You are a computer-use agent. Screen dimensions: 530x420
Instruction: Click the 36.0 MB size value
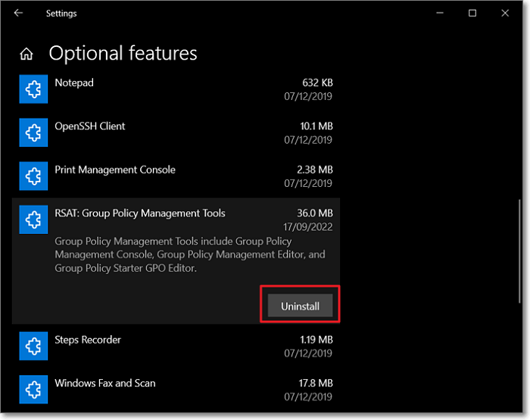click(315, 213)
